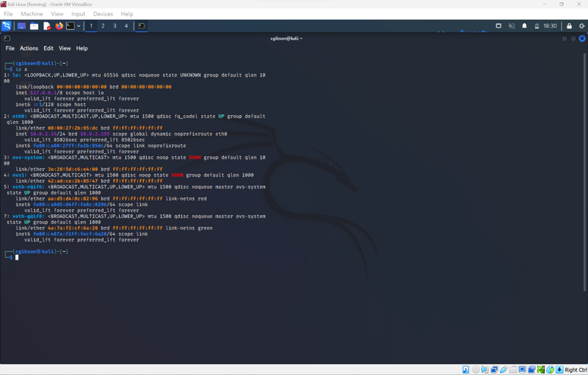The image size is (588, 375).
Task: Click VirtualBox optical drive status icon
Action: (476, 370)
